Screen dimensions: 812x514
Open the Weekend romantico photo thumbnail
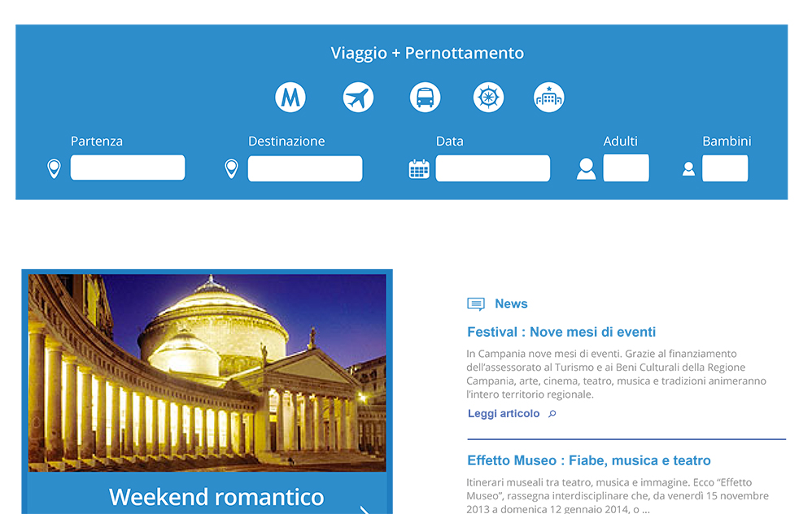coord(207,372)
